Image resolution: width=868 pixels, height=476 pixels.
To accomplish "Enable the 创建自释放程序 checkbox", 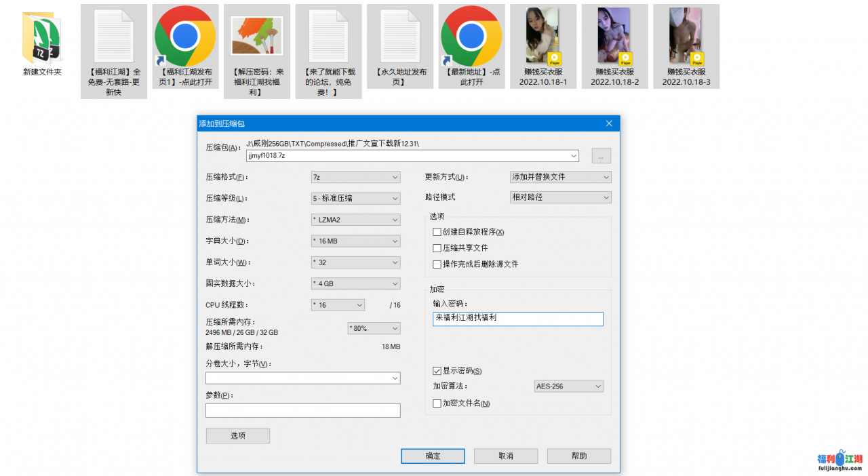I will click(x=437, y=232).
